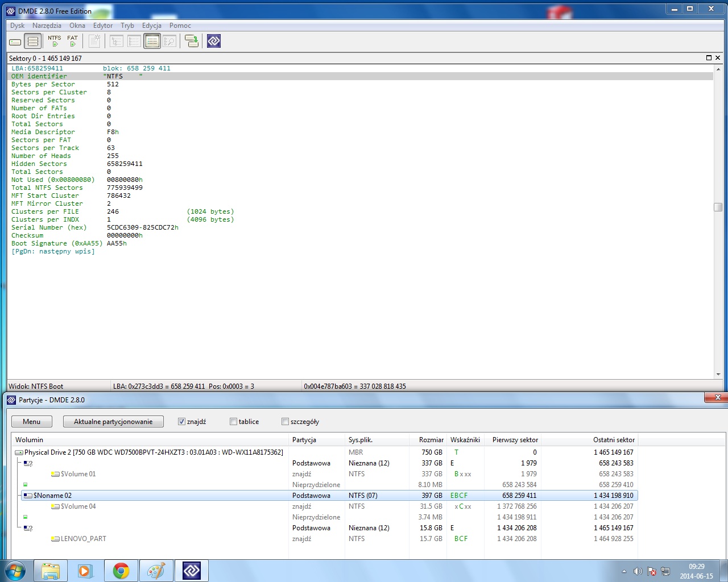Launch FAT tools from the toolbar
This screenshot has height=582, width=728.
[72, 41]
